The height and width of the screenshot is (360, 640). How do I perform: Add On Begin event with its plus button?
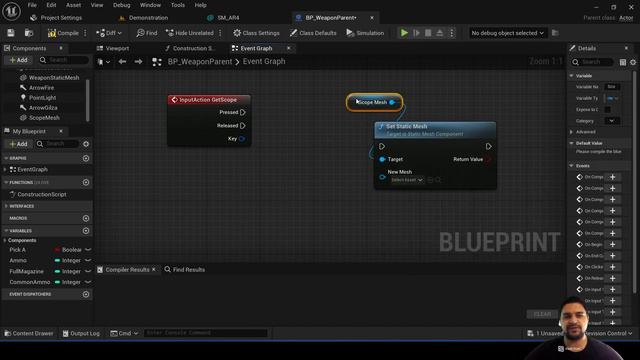tap(613, 244)
